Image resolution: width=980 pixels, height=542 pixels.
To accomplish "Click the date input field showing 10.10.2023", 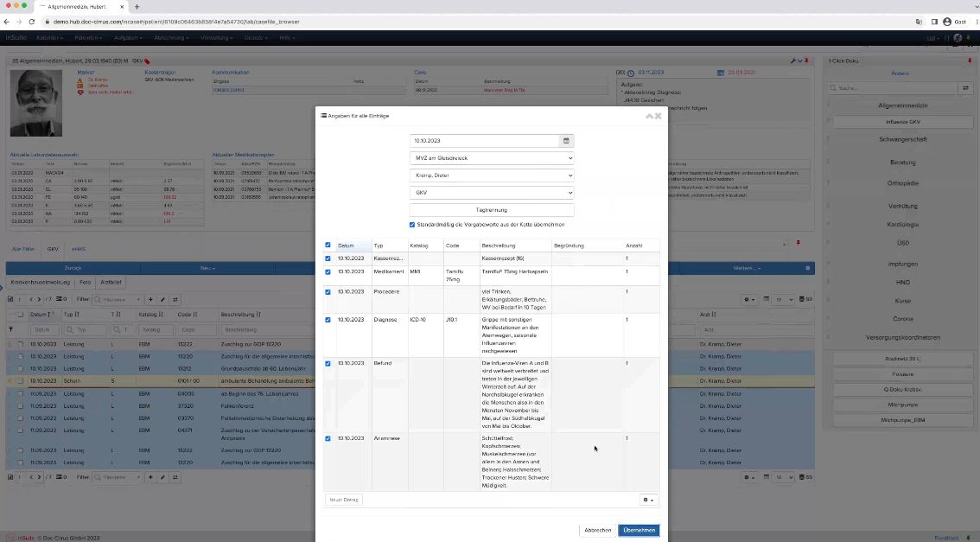I will (484, 141).
